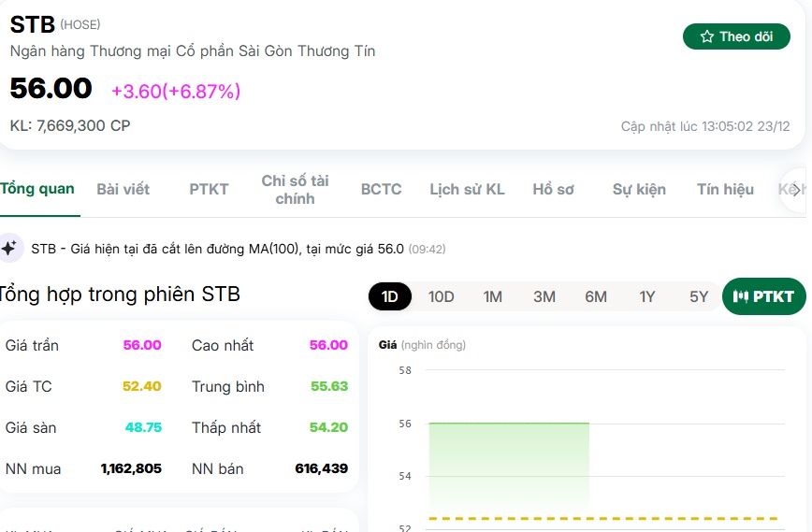Open the green PTKT candlestick chart button

tap(764, 296)
